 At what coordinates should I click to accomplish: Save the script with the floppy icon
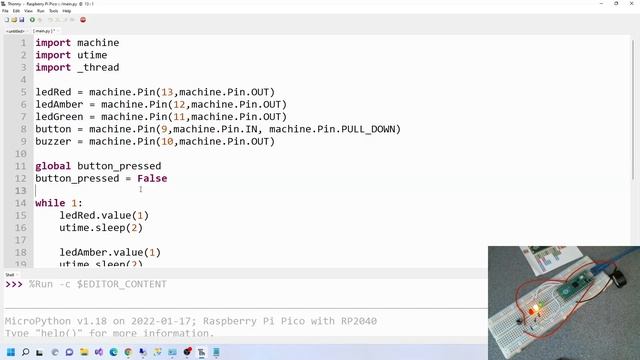tap(22, 20)
